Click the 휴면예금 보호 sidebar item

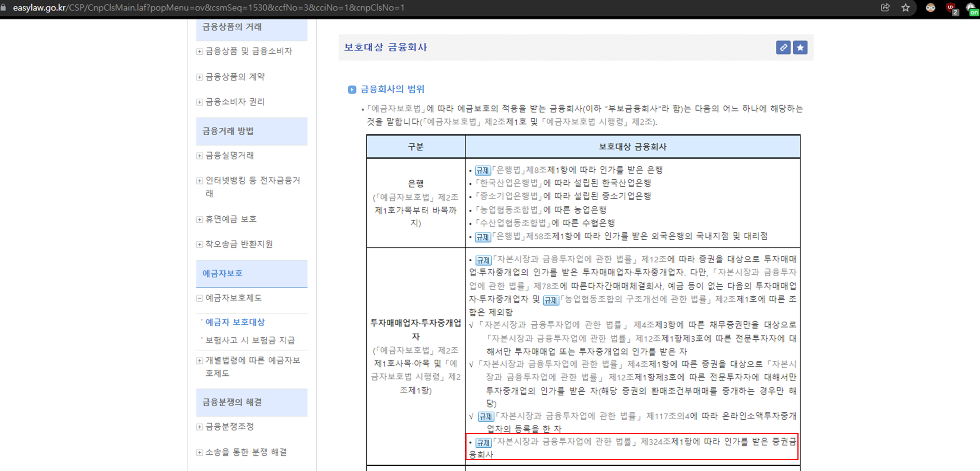click(231, 219)
